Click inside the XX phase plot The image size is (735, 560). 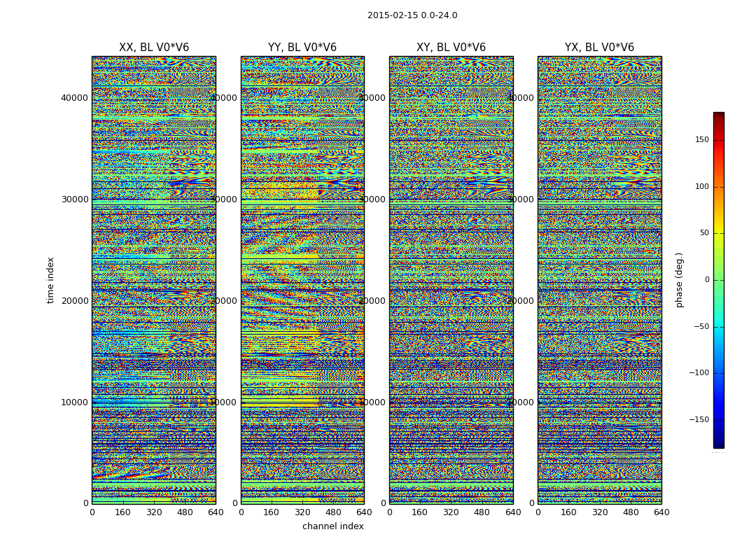point(154,280)
